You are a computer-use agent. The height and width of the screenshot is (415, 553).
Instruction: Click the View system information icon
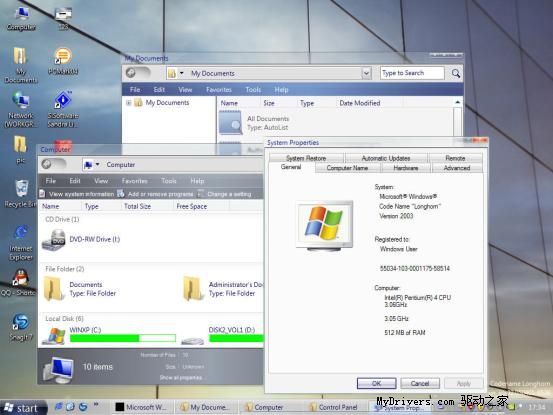click(x=42, y=194)
